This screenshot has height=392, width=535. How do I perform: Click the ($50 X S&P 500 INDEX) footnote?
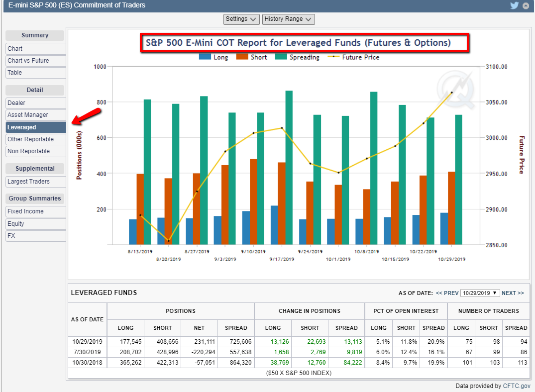coord(299,373)
